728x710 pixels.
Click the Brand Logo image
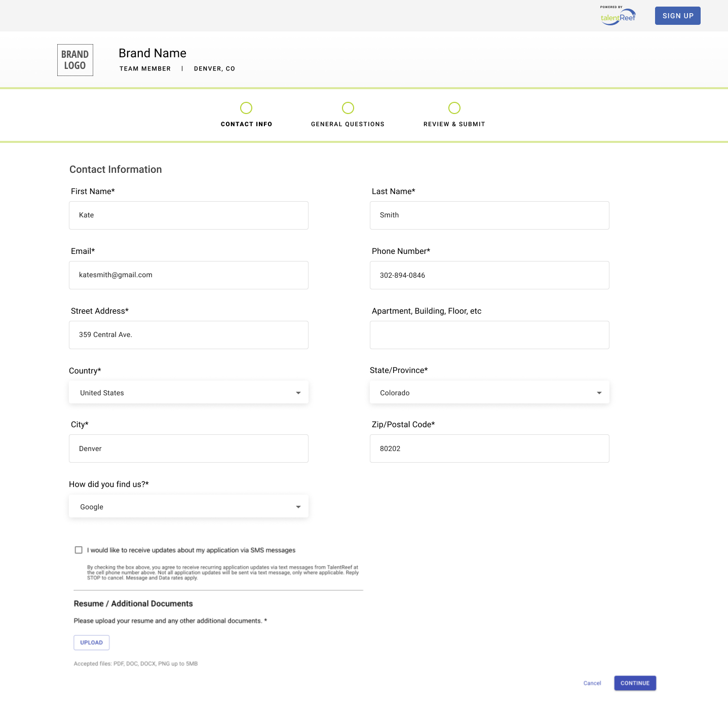75,60
